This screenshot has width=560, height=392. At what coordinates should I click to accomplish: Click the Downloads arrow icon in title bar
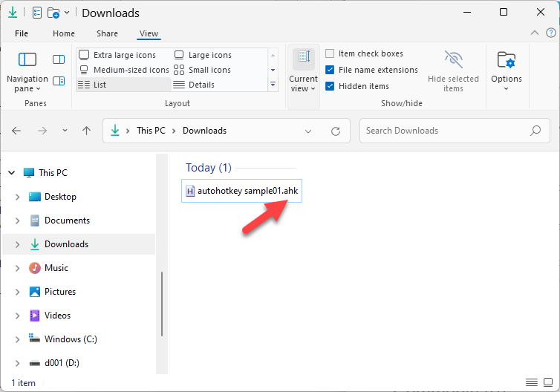(x=13, y=13)
